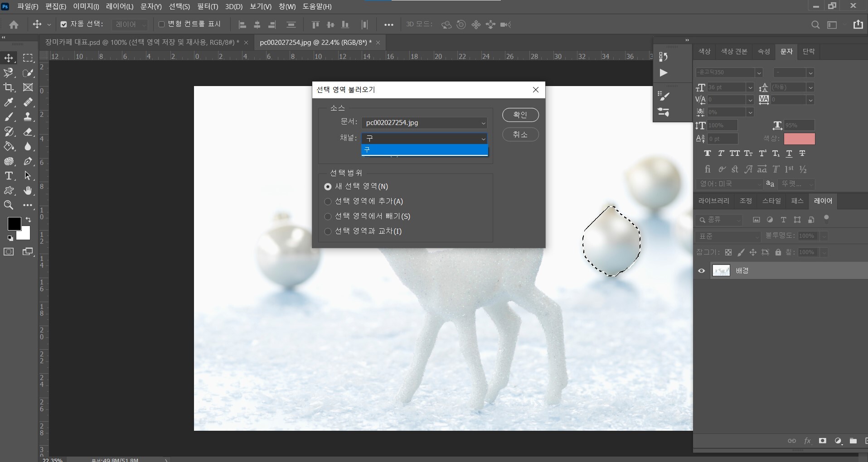Image resolution: width=868 pixels, height=462 pixels.
Task: Select the Rectangular Marquee tool
Action: pos(28,58)
